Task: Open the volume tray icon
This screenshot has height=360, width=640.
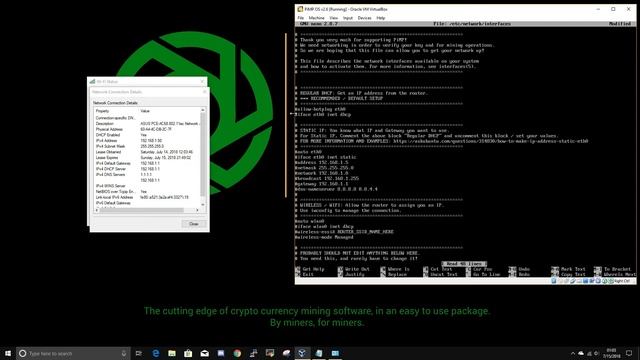Action: click(596, 353)
